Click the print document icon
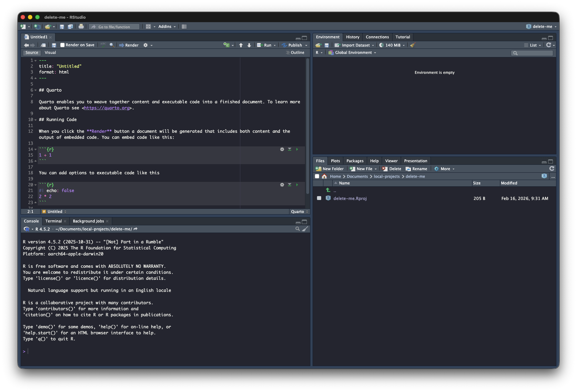This screenshot has width=577, height=392. tap(81, 27)
